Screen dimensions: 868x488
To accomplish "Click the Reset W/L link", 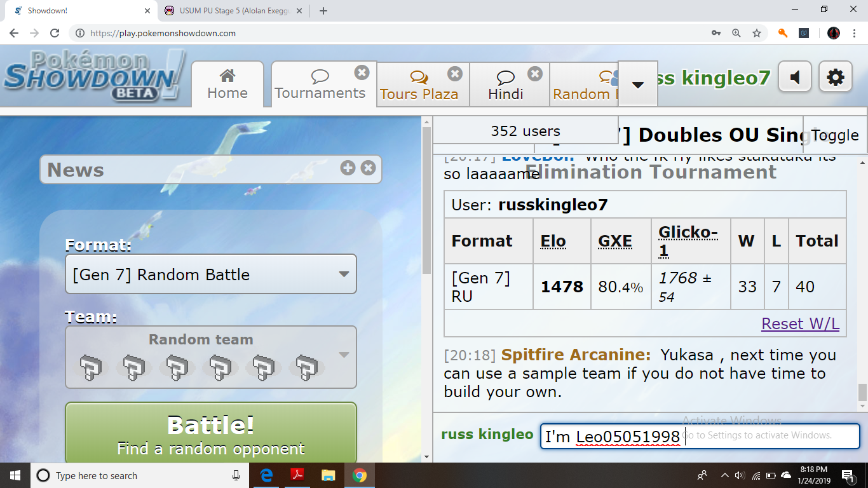I will click(x=800, y=323).
